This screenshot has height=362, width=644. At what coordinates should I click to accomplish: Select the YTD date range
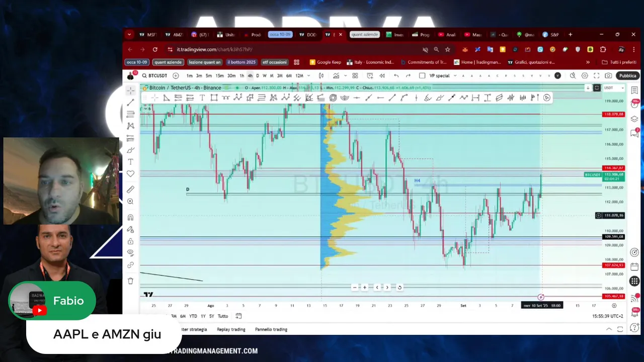(x=193, y=316)
